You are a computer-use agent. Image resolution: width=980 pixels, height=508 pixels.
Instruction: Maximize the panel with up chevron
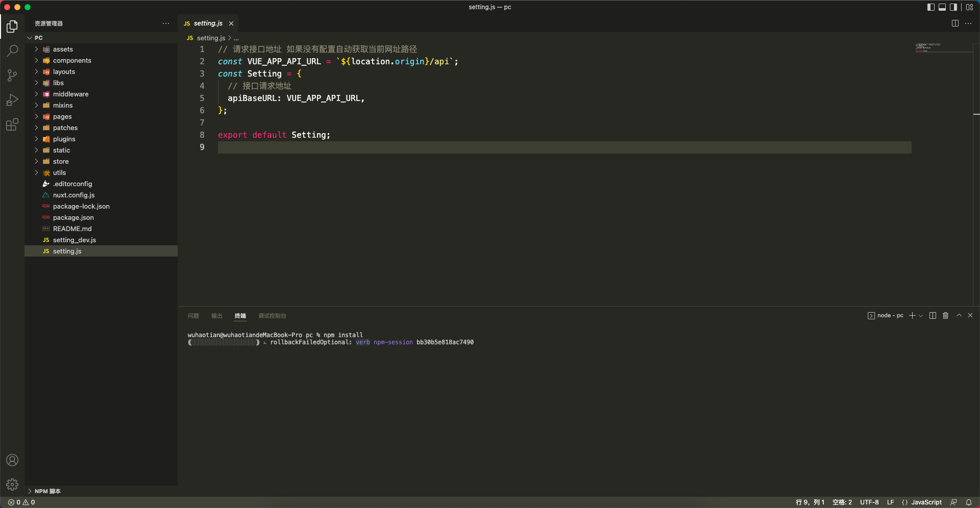[x=959, y=316]
